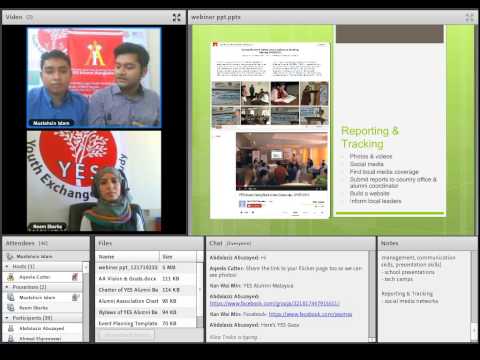480x360 pixels.
Task: Select Abdelaziz Abusayed in the Participants list
Action: 42,328
